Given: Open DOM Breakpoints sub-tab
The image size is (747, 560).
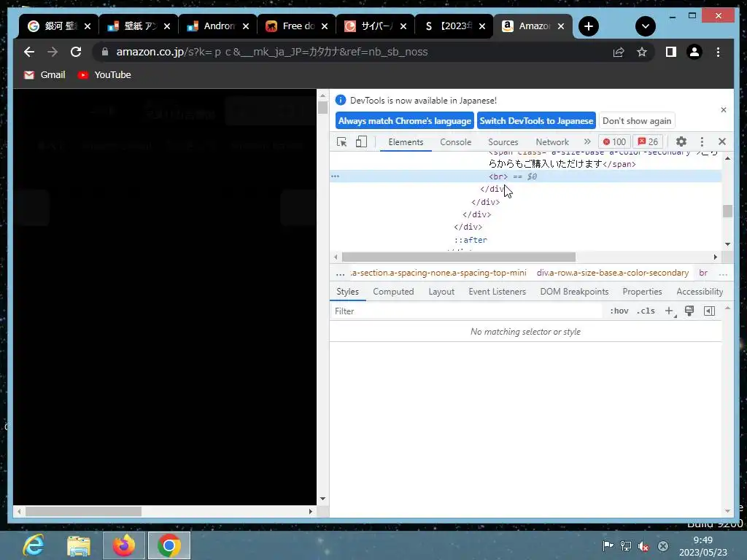Looking at the screenshot, I should (574, 292).
